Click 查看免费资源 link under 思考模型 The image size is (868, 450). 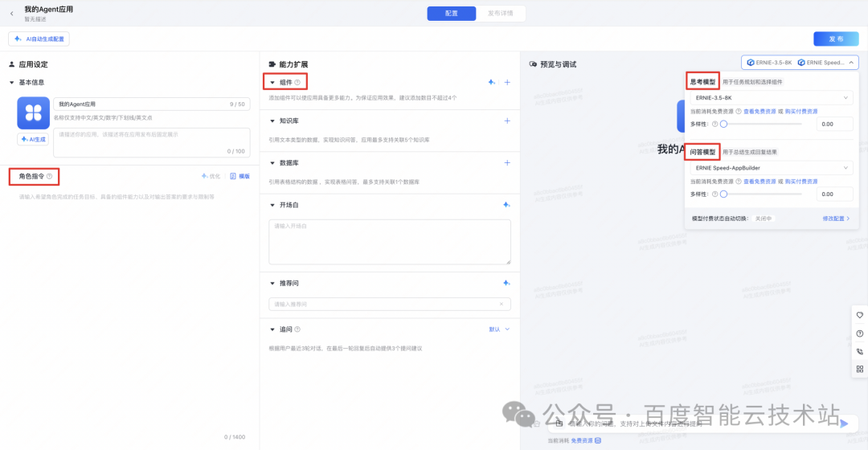(759, 111)
